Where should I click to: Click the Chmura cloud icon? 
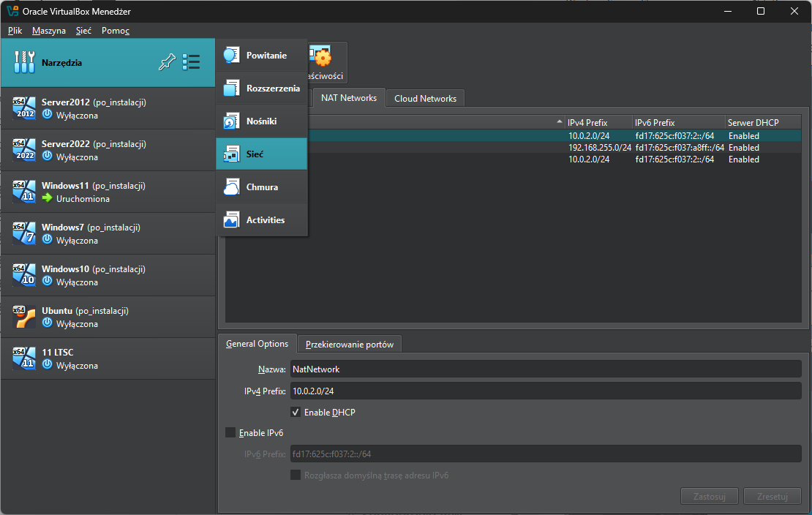pos(231,187)
